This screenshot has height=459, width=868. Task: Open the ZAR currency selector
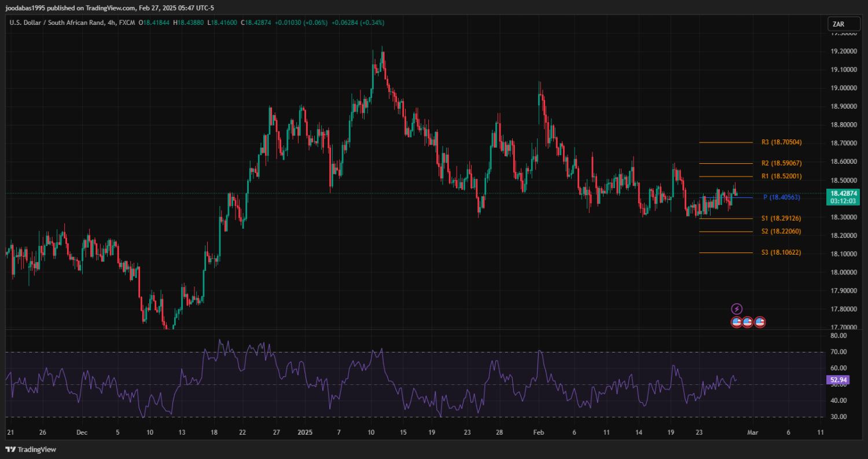(837, 24)
